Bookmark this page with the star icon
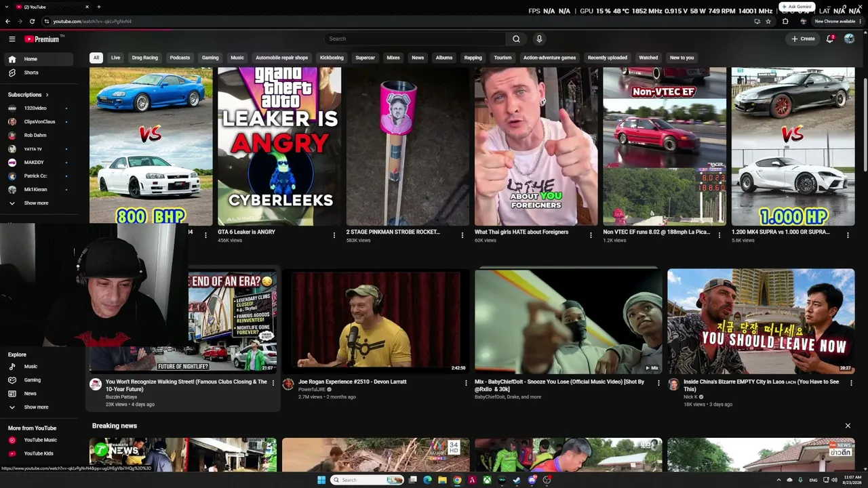Image resolution: width=868 pixels, height=488 pixels. (x=768, y=21)
